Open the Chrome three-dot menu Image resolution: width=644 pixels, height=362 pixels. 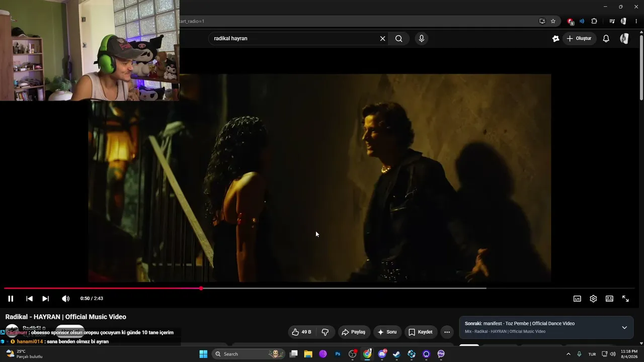pyautogui.click(x=636, y=21)
